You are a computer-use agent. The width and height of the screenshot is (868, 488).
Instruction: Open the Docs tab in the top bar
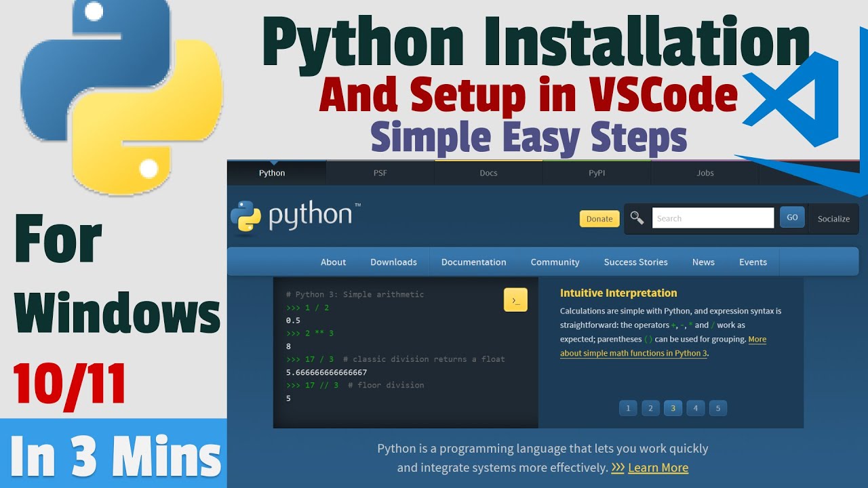tap(489, 173)
